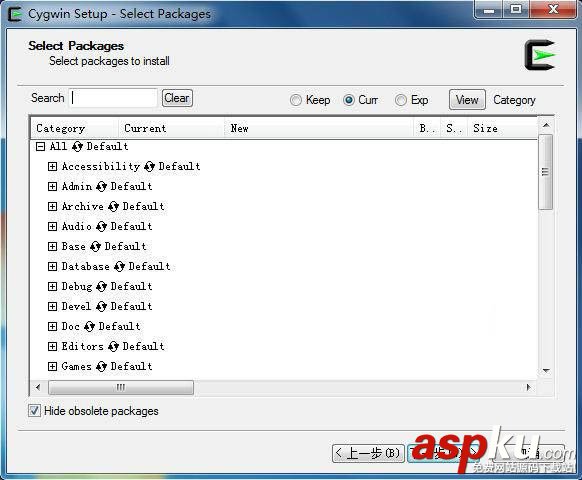Click the cycle icon next to Editors
This screenshot has height=480, width=582.
tap(113, 347)
